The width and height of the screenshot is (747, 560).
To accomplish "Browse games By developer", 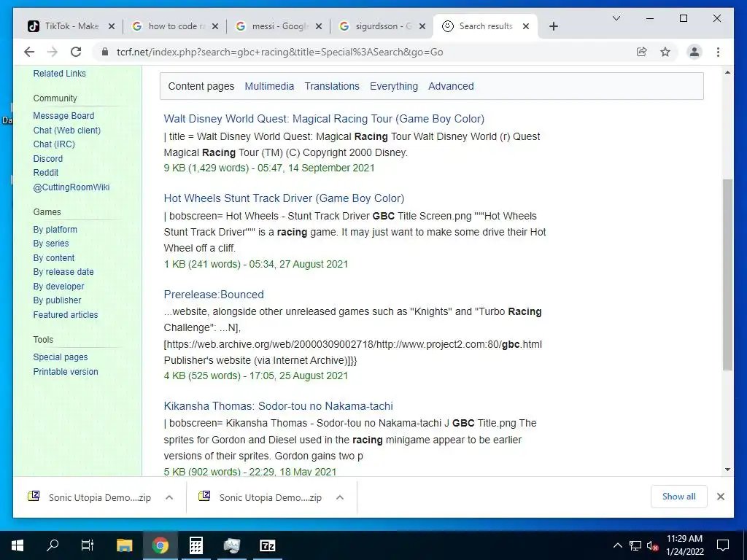I will click(58, 286).
